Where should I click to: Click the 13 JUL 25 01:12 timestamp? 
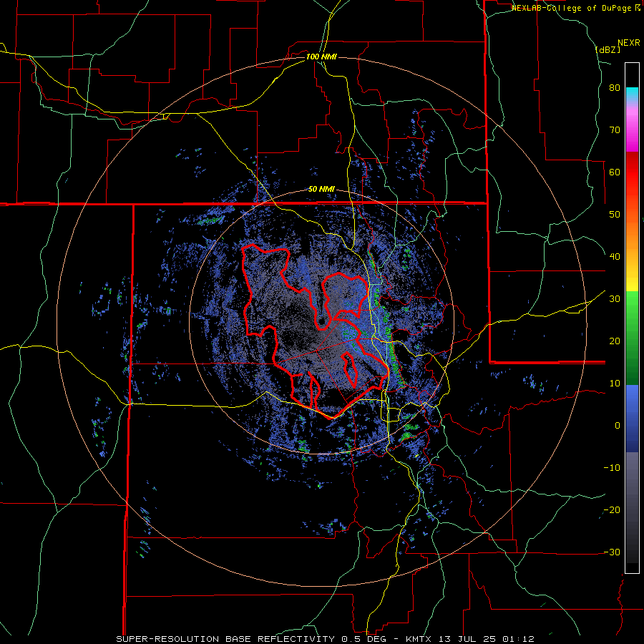tap(485, 639)
